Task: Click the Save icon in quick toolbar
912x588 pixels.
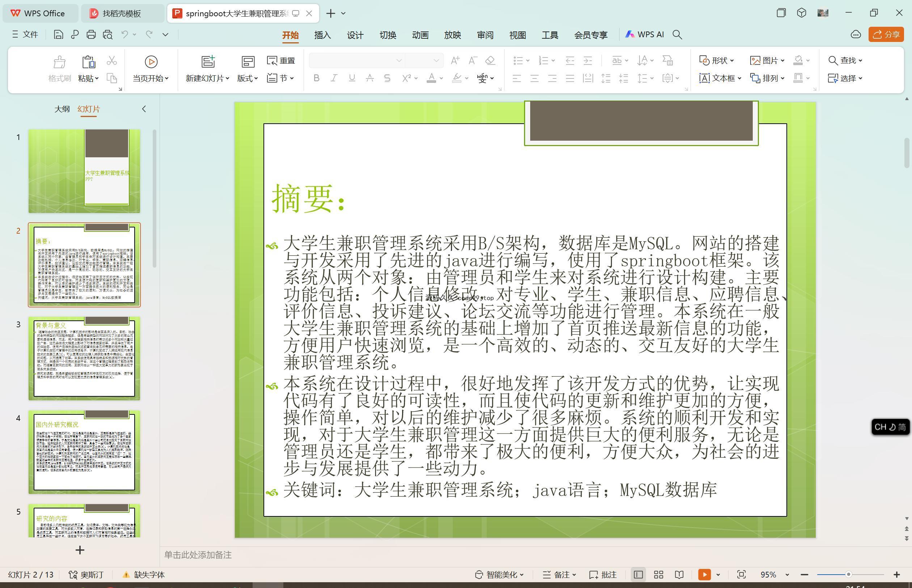Action: point(59,35)
